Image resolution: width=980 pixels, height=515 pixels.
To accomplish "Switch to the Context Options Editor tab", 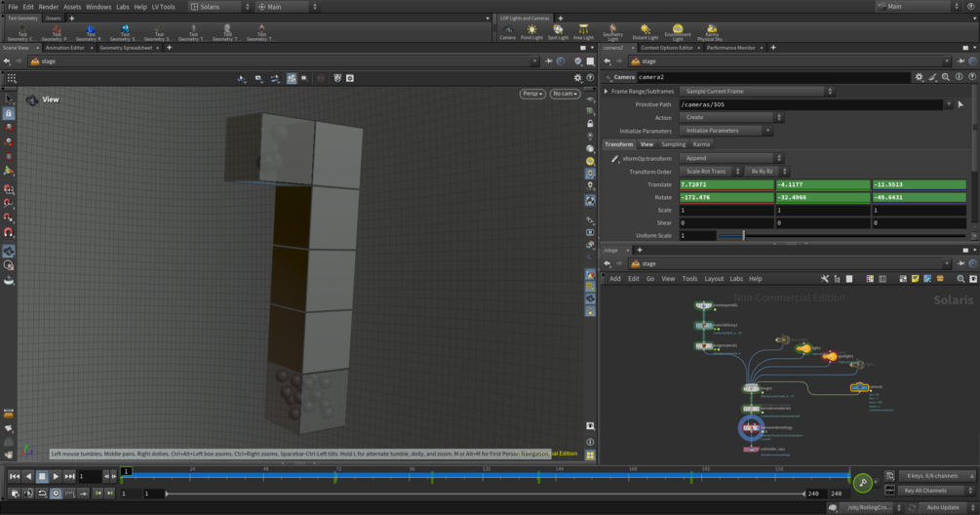I will (x=667, y=48).
